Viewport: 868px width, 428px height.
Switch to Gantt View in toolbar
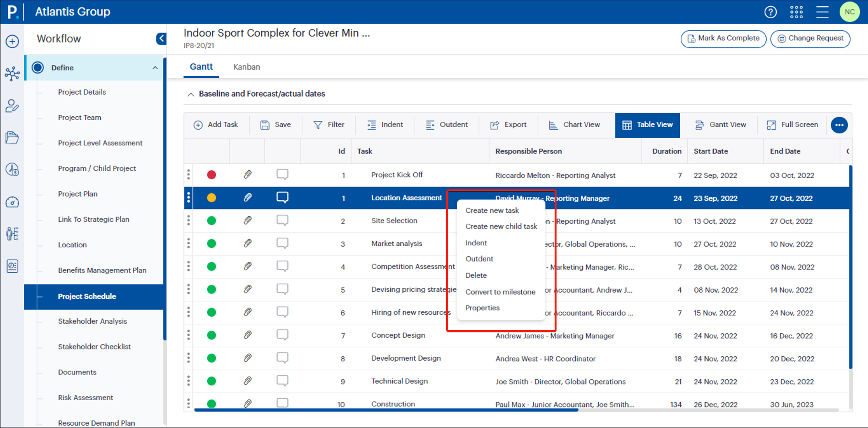(720, 125)
